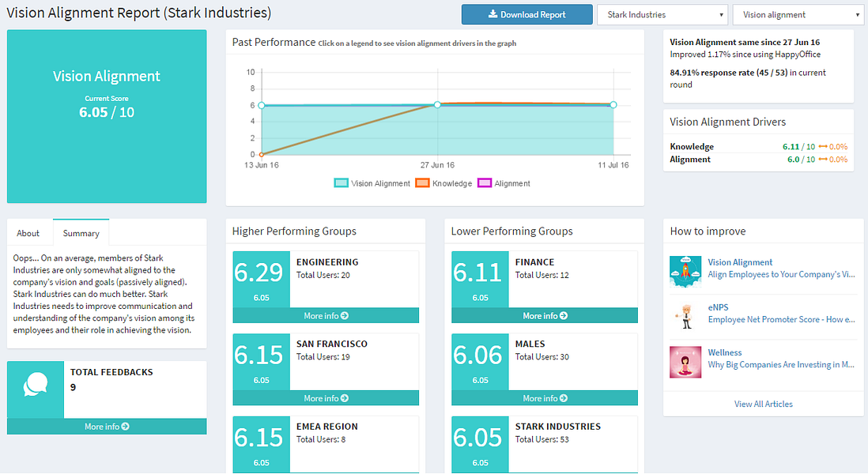Click the Wellness article meditation thumbnail
Screen dimensions: 868x474
(x=685, y=362)
